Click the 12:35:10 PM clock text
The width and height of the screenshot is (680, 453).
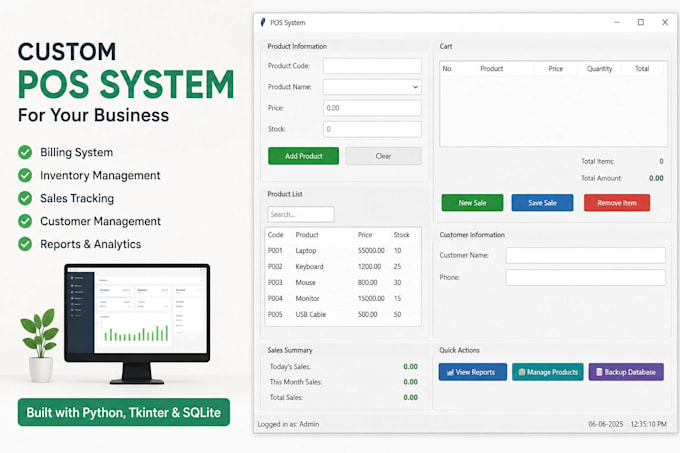[x=648, y=424]
